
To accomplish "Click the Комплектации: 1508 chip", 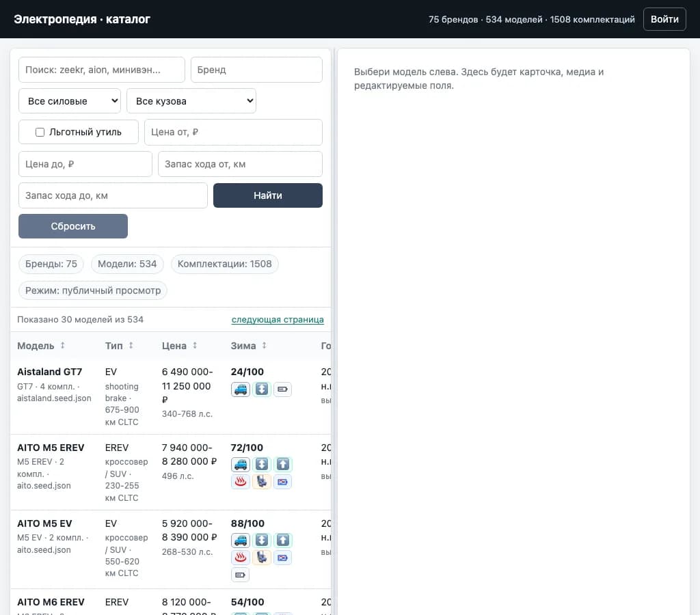I will pyautogui.click(x=224, y=264).
